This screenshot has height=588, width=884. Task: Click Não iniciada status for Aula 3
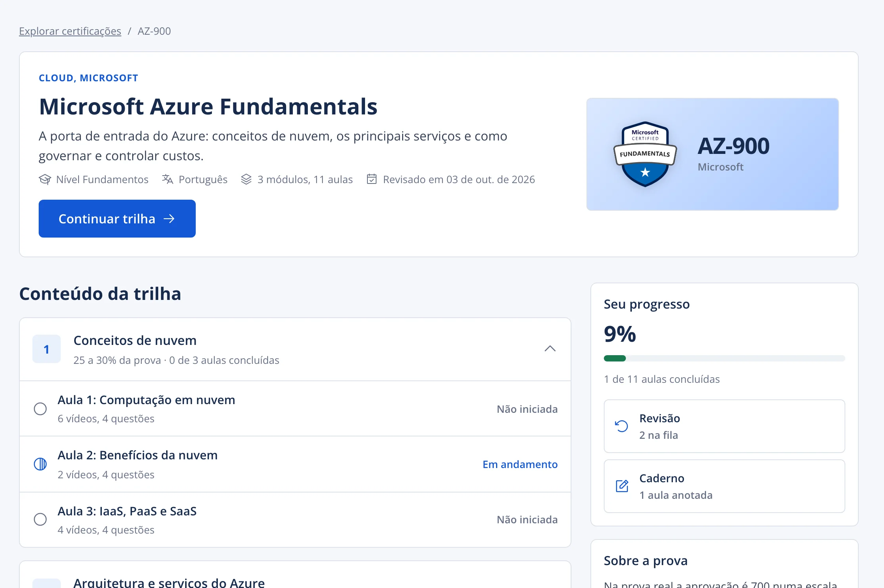(527, 519)
